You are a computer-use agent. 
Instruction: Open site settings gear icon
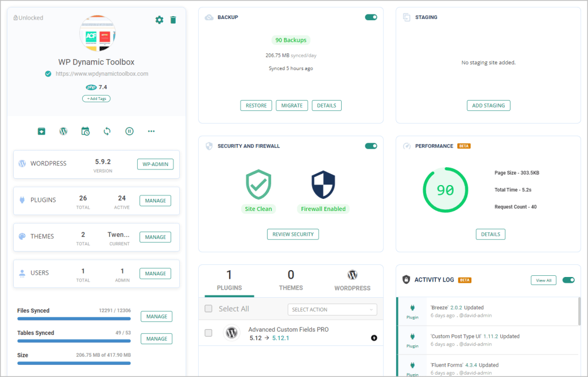point(160,20)
